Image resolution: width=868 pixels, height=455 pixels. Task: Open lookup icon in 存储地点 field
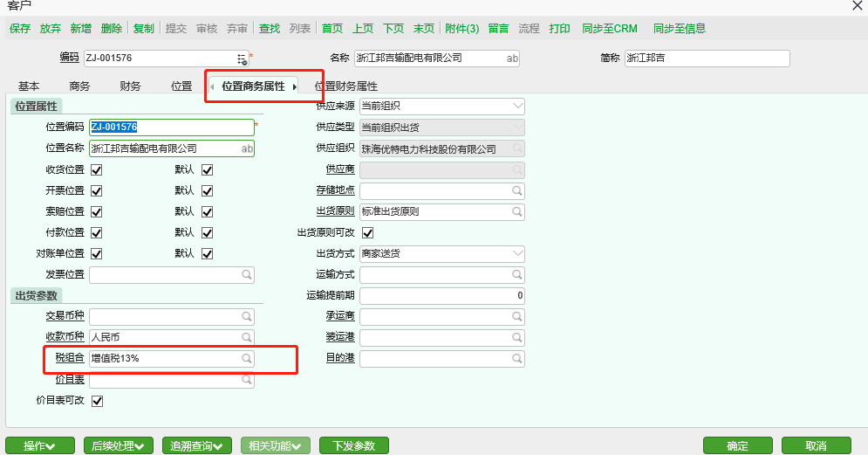[517, 190]
